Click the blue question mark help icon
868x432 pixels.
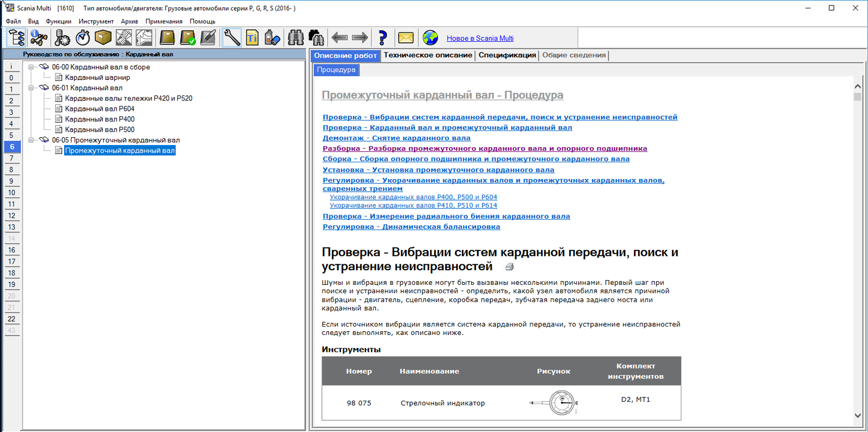[x=383, y=38]
